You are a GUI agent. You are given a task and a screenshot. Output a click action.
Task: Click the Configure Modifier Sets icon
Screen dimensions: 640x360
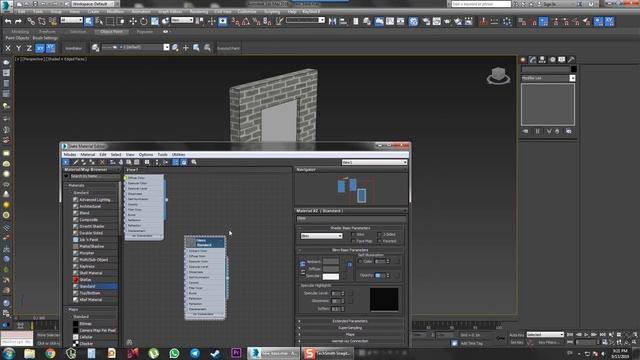[569, 131]
